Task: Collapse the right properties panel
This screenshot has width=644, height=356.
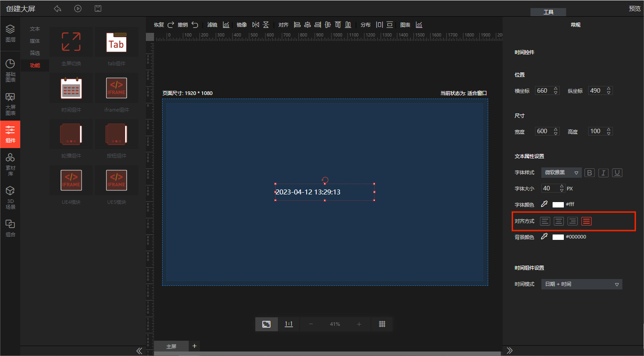Action: (510, 351)
